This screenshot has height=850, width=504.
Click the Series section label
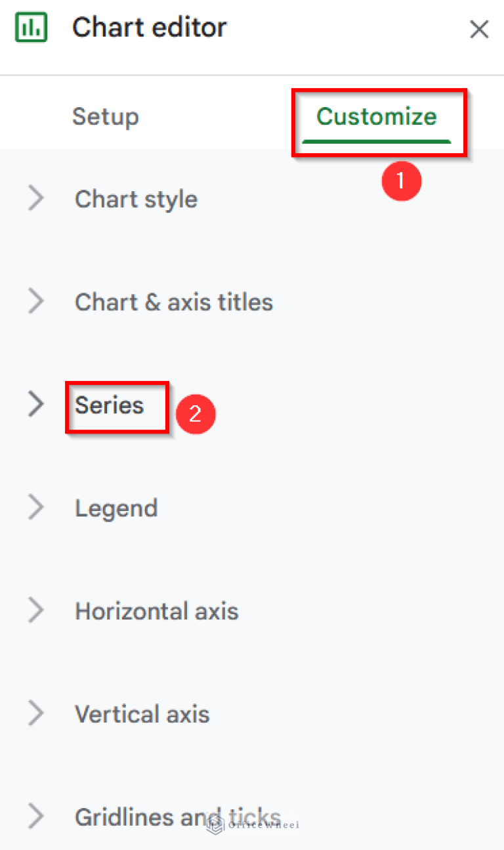pos(109,405)
